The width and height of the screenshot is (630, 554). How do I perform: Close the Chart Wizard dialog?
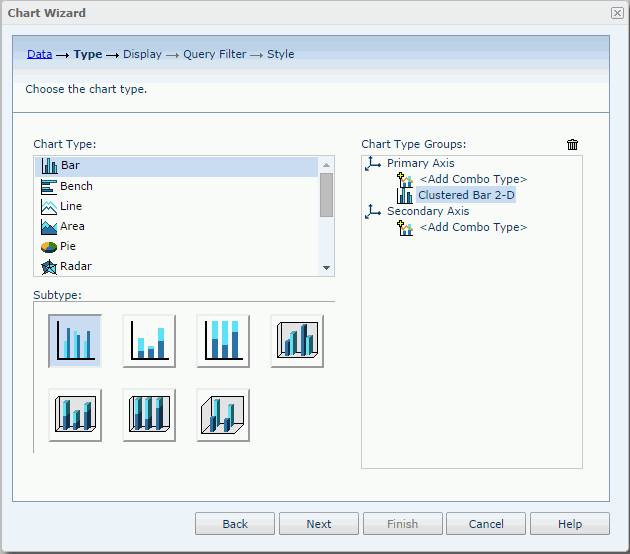617,13
